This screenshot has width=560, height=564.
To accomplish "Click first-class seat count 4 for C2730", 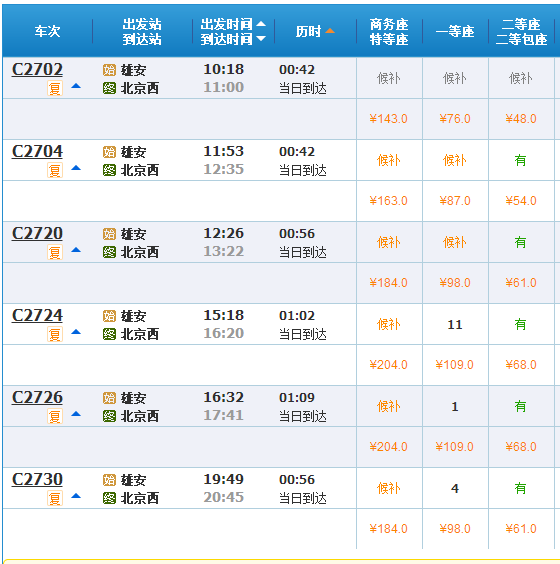I will (455, 488).
